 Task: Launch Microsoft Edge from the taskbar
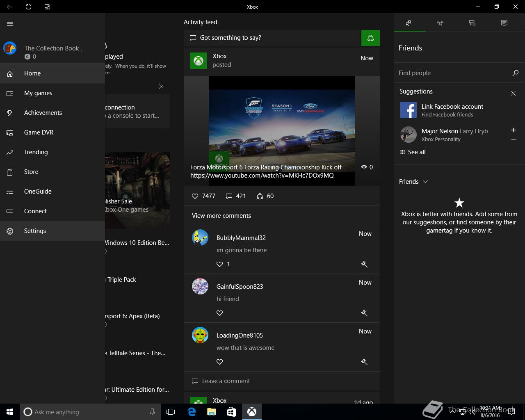click(x=192, y=412)
